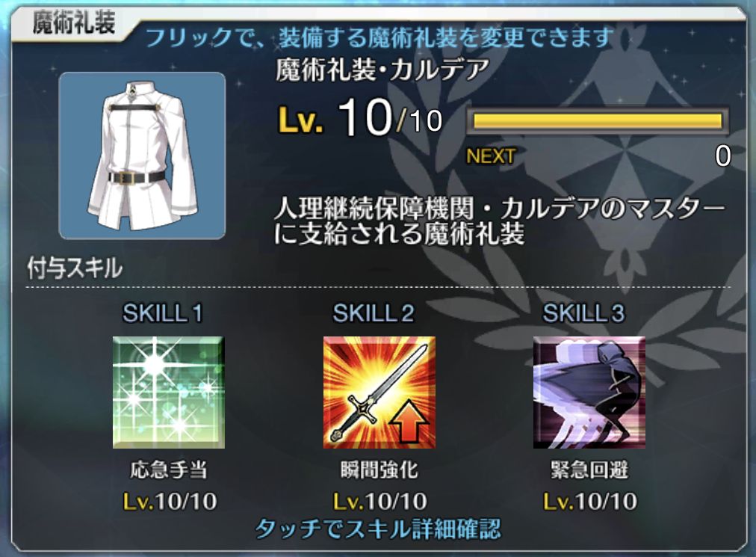Select the white Chaldea uniform thumbnail
The width and height of the screenshot is (756, 557).
142,156
